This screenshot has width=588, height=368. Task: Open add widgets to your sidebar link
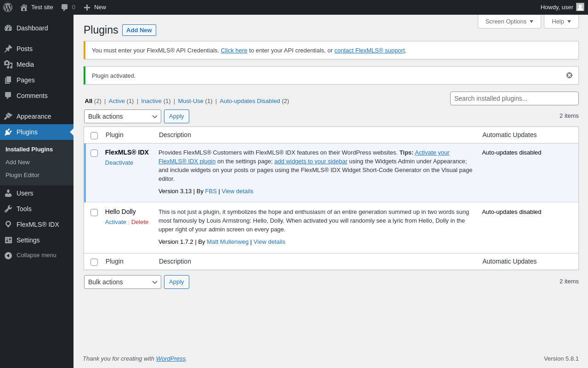[x=311, y=161]
